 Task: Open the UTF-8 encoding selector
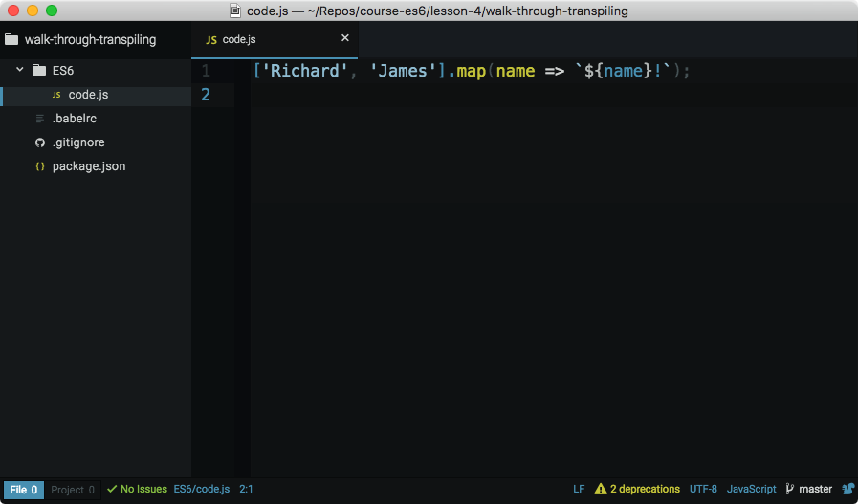coord(703,490)
